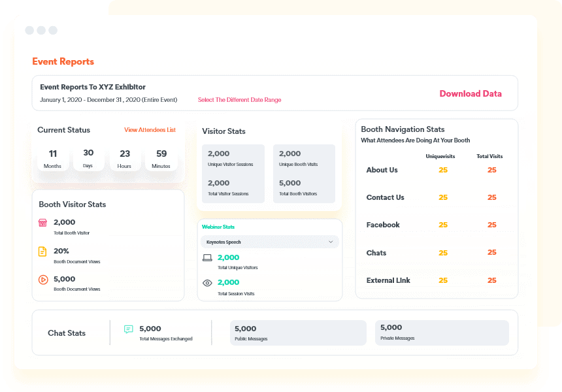Click the Booth Document Views file icon

click(x=42, y=252)
